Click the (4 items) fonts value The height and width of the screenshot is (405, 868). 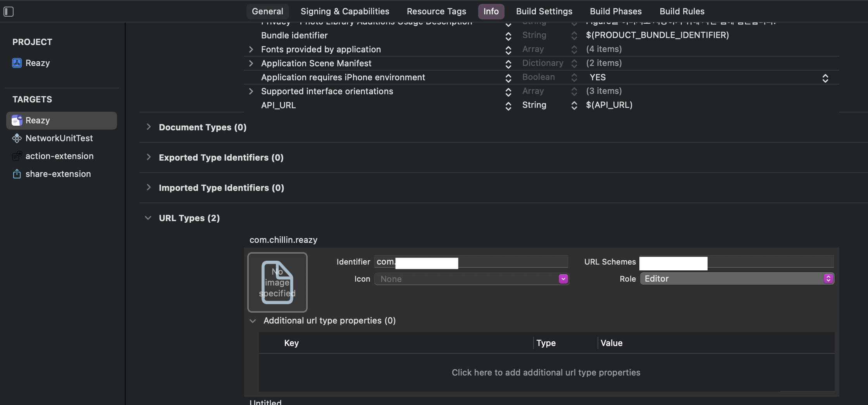click(x=604, y=49)
